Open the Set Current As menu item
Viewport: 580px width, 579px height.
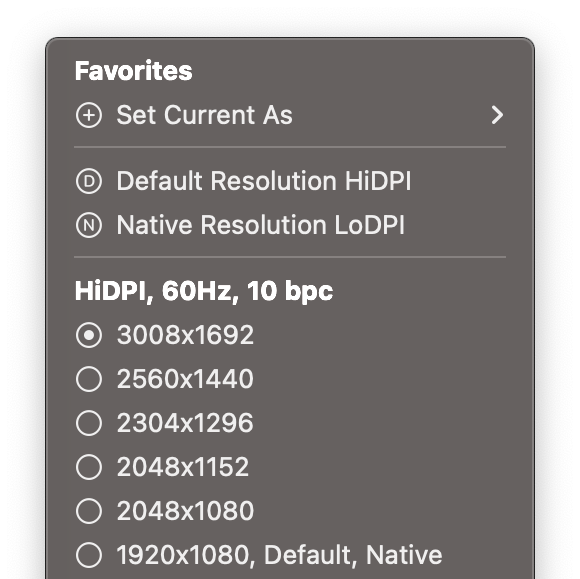click(x=290, y=115)
